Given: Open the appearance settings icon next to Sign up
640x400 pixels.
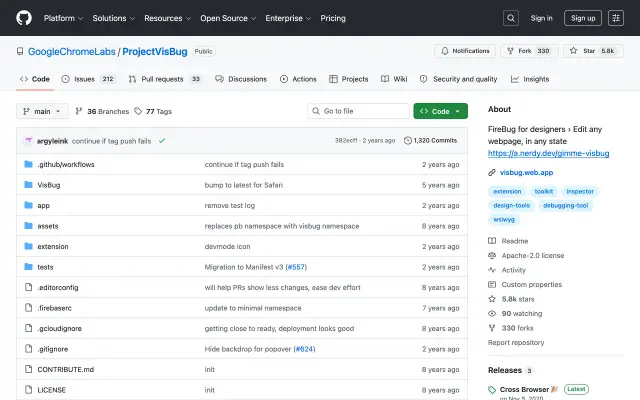Looking at the screenshot, I should point(616,18).
